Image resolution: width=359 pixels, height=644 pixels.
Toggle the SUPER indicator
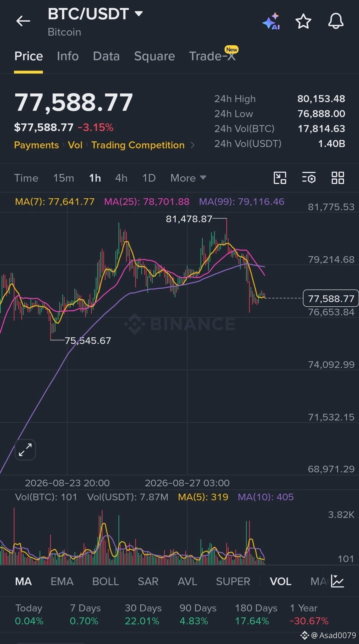[x=233, y=581]
